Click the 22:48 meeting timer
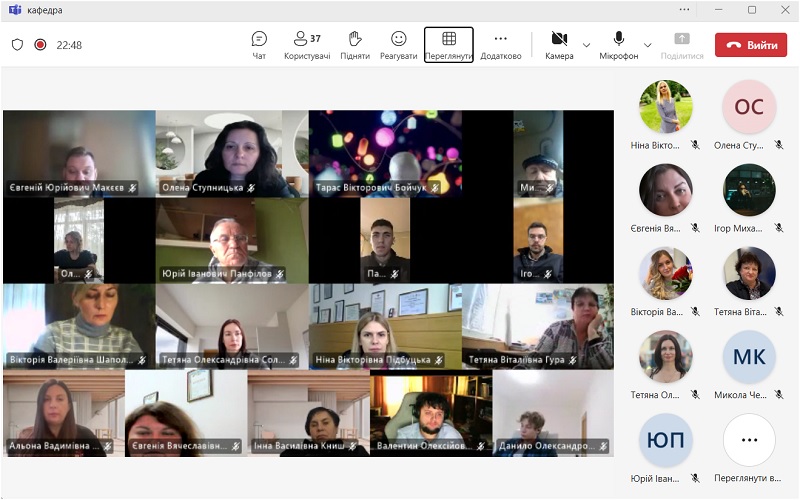This screenshot has height=500, width=800. tap(69, 45)
